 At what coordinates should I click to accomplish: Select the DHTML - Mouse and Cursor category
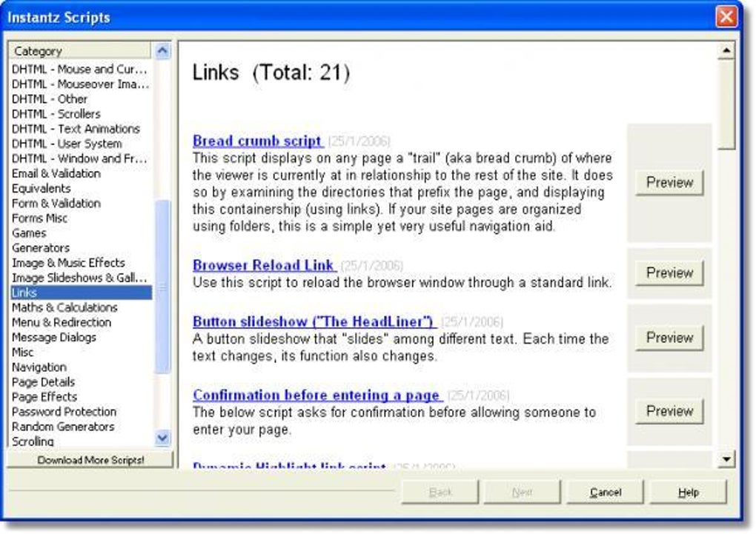point(79,69)
